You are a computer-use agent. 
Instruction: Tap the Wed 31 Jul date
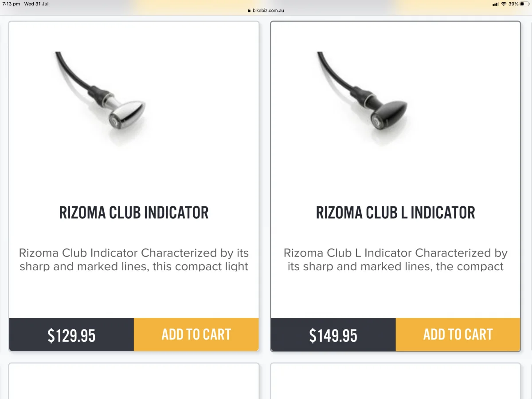click(36, 4)
